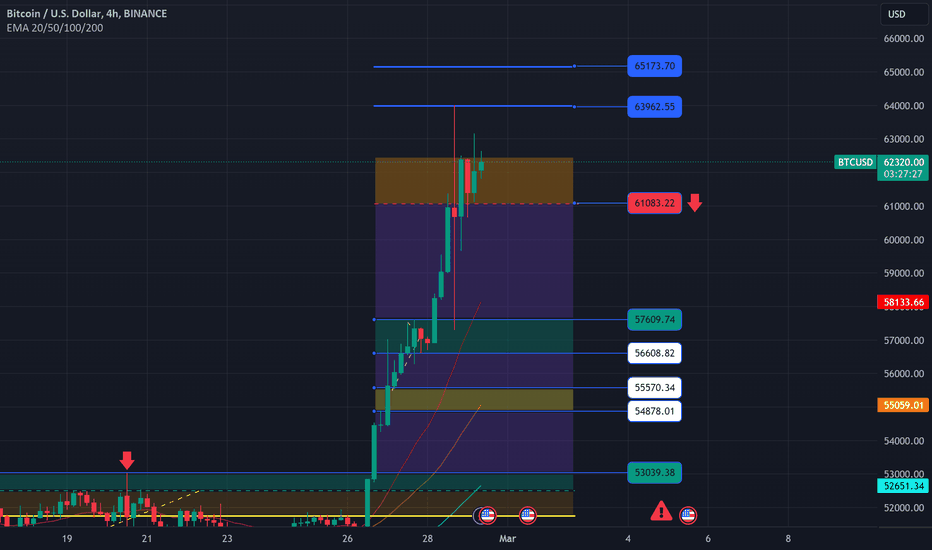Viewport: 932px width, 550px height.
Task: Click the 26 date label on time axis
Action: click(x=348, y=539)
